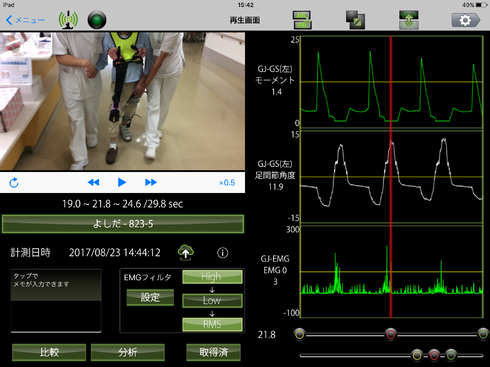The width and height of the screenshot is (490, 367).
Task: Select the green range end handle on upper slider
Action: tap(483, 334)
